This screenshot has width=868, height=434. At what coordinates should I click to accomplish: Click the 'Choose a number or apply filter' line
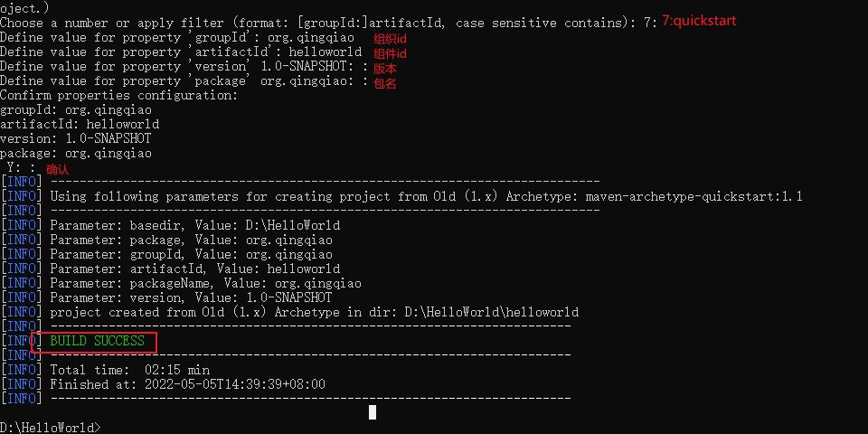pos(329,24)
